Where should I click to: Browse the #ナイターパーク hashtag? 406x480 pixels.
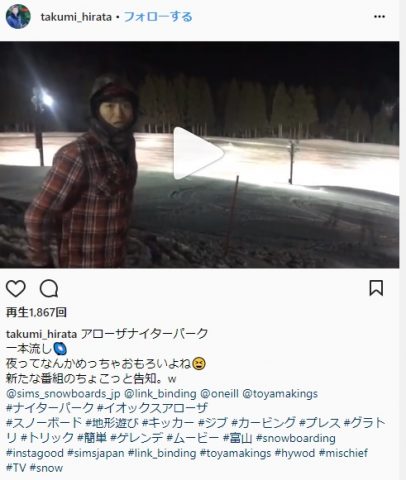click(x=50, y=408)
